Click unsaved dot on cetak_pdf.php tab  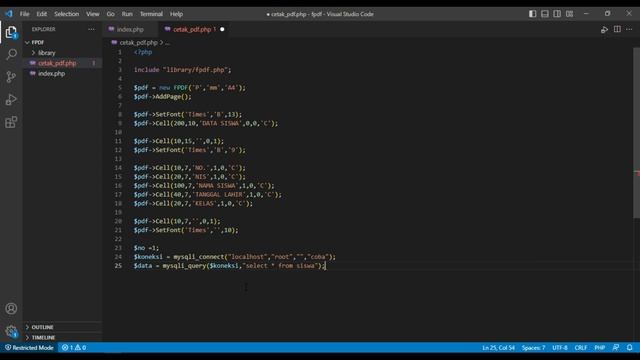222,29
